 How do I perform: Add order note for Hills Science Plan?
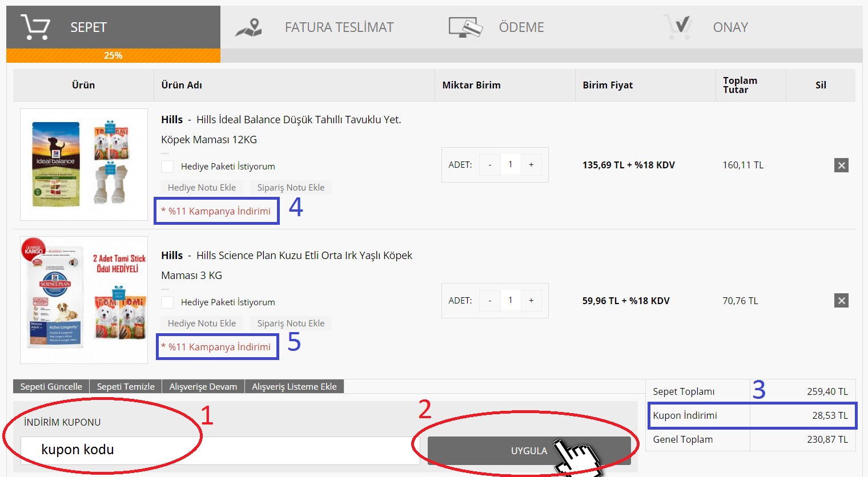tap(291, 324)
